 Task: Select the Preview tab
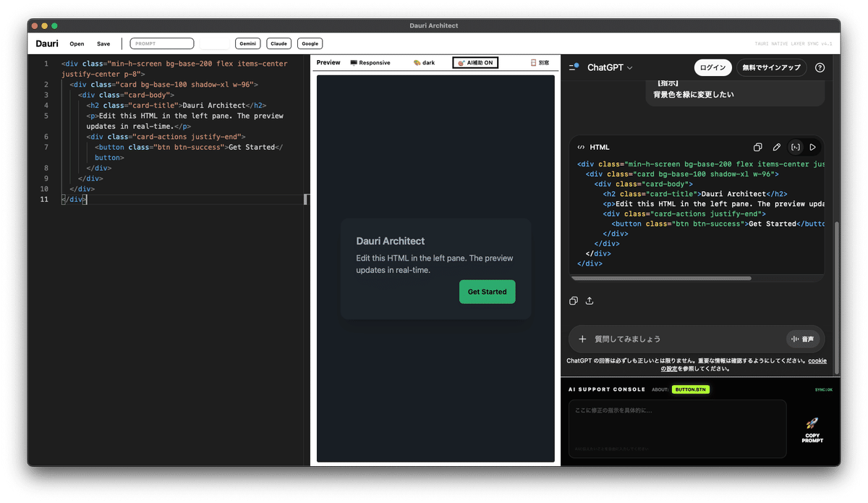click(x=328, y=62)
